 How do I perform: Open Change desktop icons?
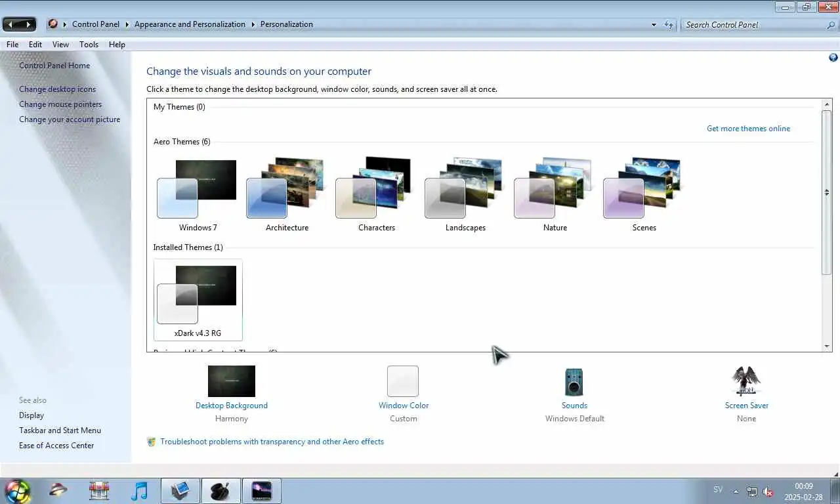tap(57, 89)
